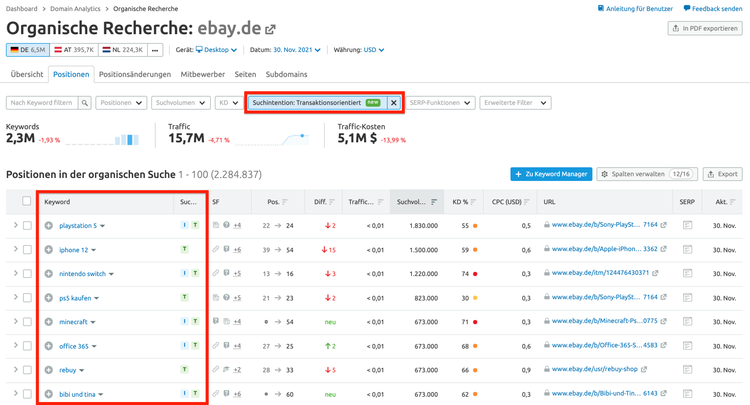750x405 pixels.
Task: Add nintendo switch keyword with plus icon
Action: click(x=49, y=274)
